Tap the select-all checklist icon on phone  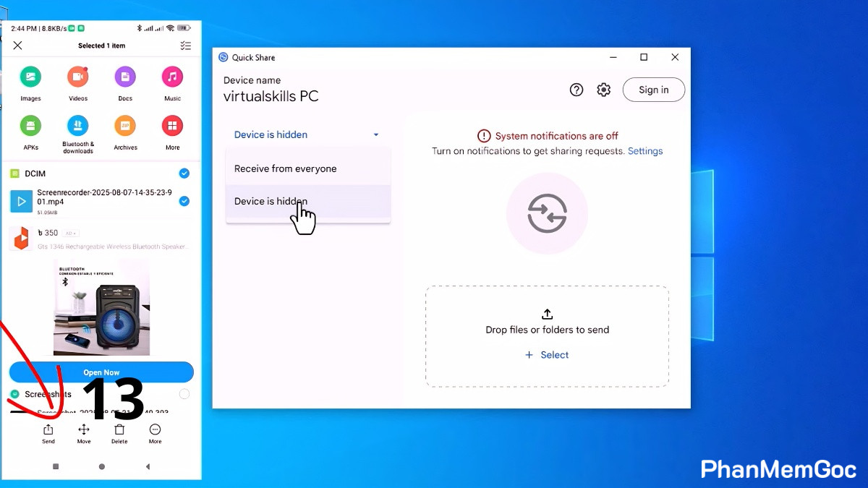(x=185, y=46)
